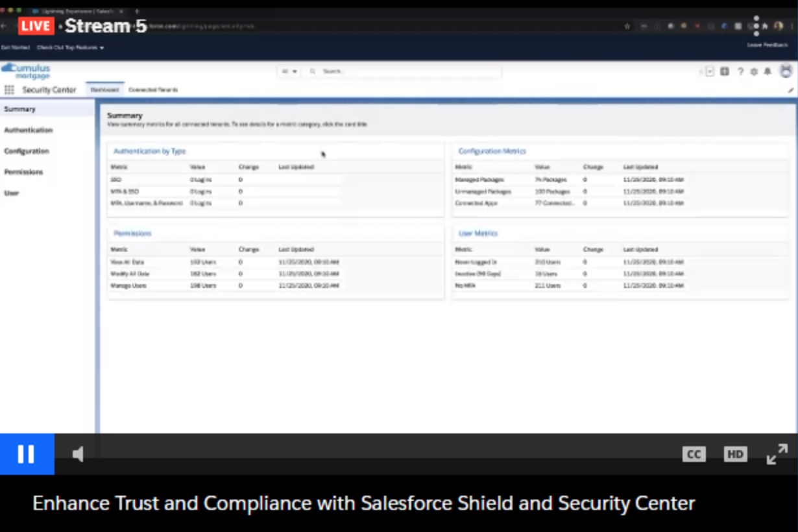
Task: Go back with the browser back arrow
Action: [x=4, y=26]
